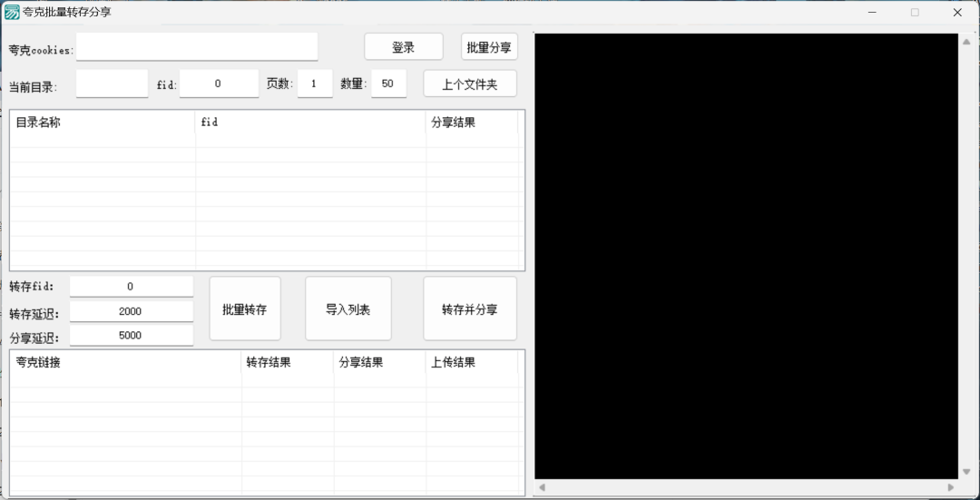Edit the 转存延迟 delay value
Screen dimensions: 980x500
(131, 311)
